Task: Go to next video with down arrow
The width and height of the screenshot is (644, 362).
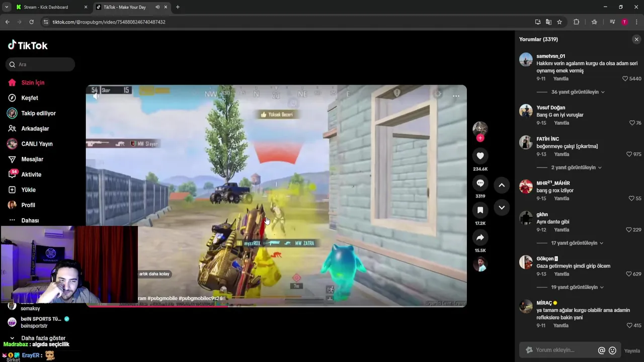Action: 502,207
